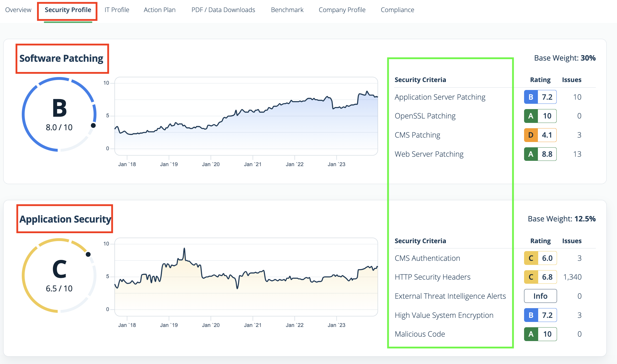
Task: Open the CMS Patching criterion
Action: 417,135
